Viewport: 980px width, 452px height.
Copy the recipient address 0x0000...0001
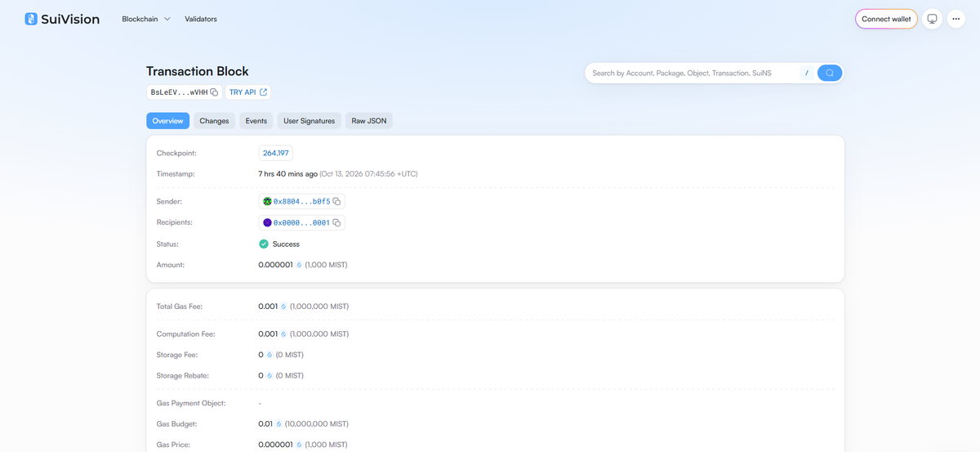336,222
